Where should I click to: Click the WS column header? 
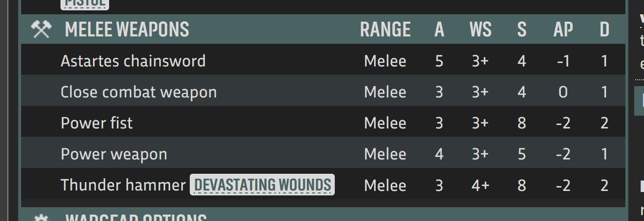[x=480, y=30]
